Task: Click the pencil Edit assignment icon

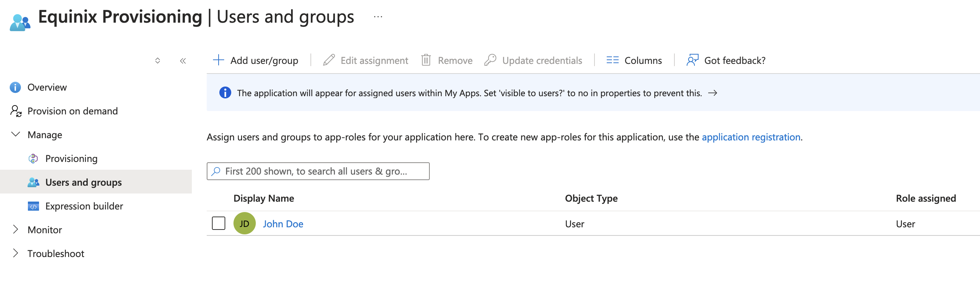Action: tap(329, 60)
